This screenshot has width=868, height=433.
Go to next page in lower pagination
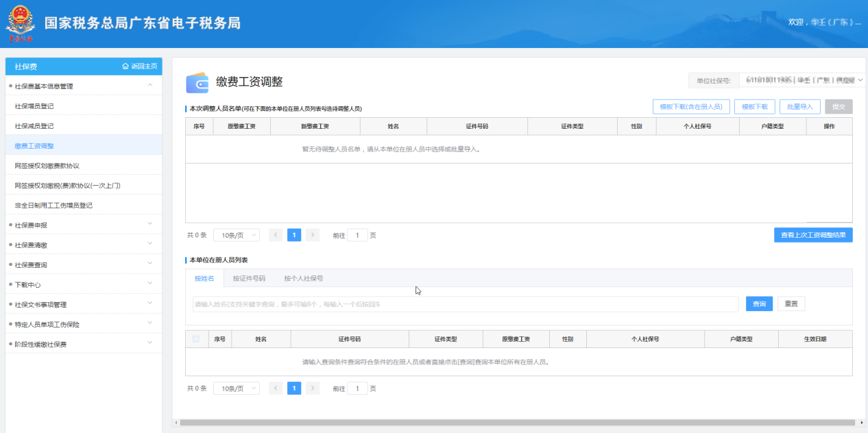(313, 388)
